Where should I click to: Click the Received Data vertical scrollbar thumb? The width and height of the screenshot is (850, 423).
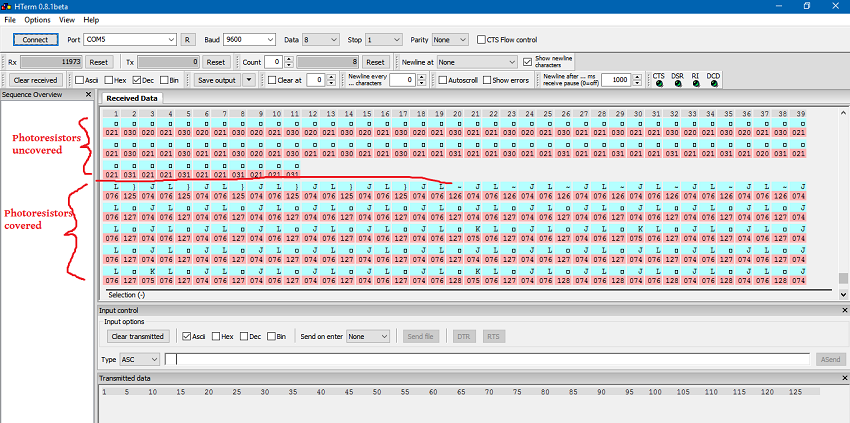pyautogui.click(x=843, y=278)
